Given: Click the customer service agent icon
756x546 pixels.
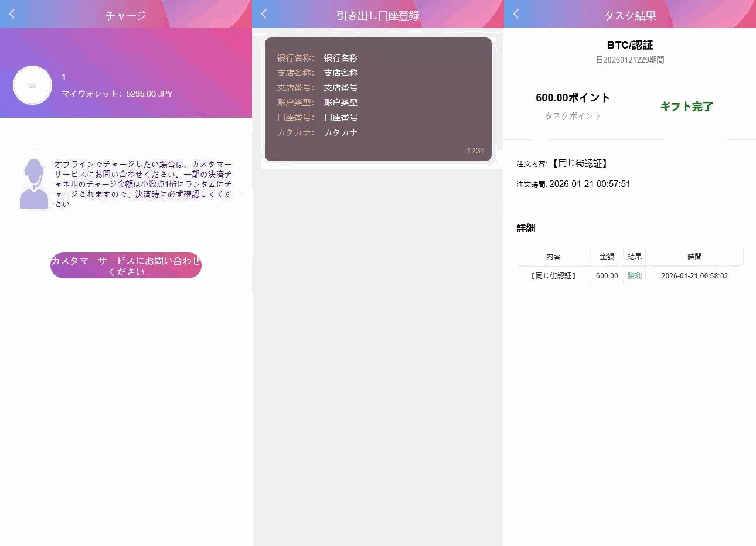Looking at the screenshot, I should coord(33,183).
